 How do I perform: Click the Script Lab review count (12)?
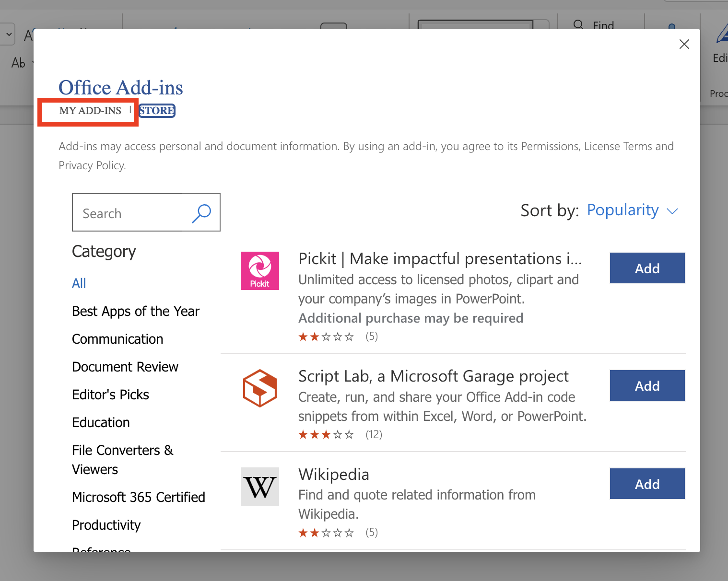pyautogui.click(x=374, y=435)
